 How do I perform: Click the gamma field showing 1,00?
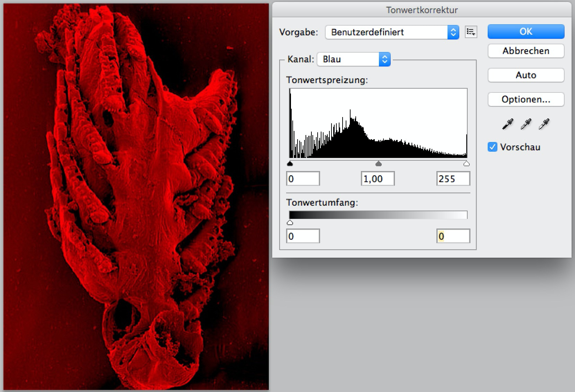(378, 179)
